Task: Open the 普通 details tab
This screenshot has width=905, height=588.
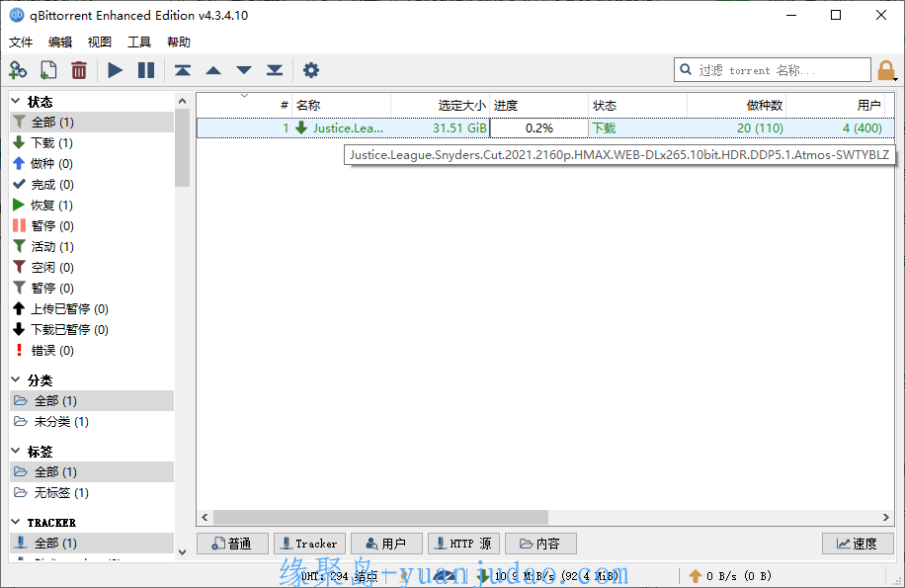Action: click(x=232, y=543)
